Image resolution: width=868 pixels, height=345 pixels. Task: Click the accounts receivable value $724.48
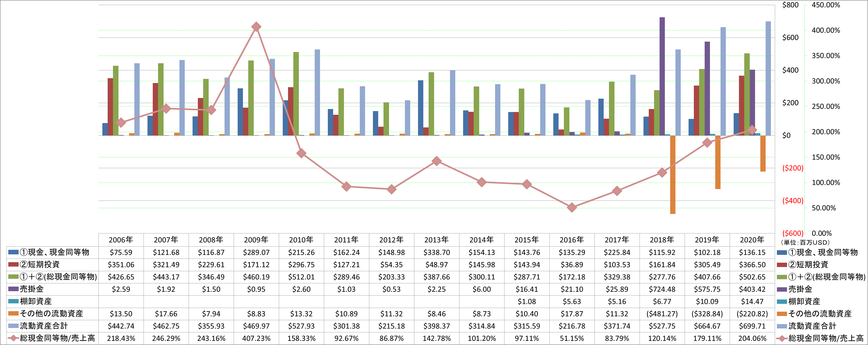tap(662, 289)
